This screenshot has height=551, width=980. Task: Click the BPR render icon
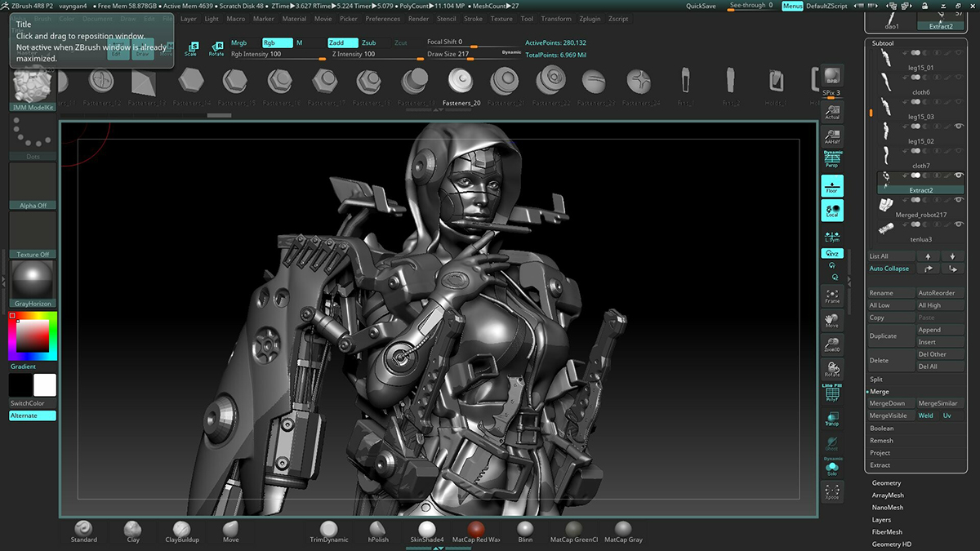point(832,78)
